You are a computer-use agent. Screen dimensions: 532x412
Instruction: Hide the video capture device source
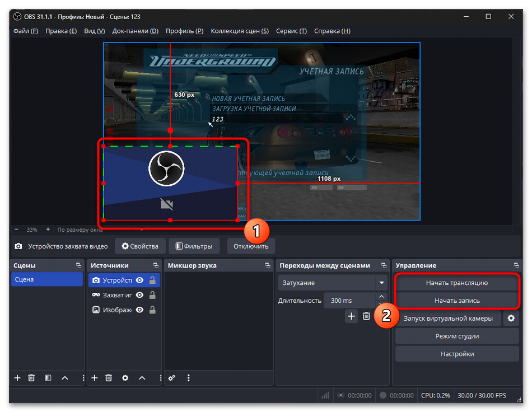click(140, 280)
